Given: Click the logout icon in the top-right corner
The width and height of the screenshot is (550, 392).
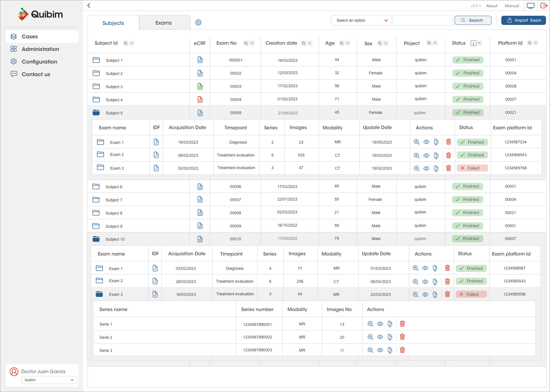Looking at the screenshot, I should pos(544,5).
